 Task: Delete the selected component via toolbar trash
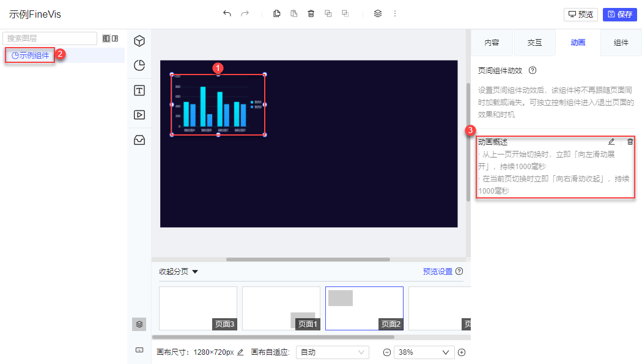click(311, 13)
